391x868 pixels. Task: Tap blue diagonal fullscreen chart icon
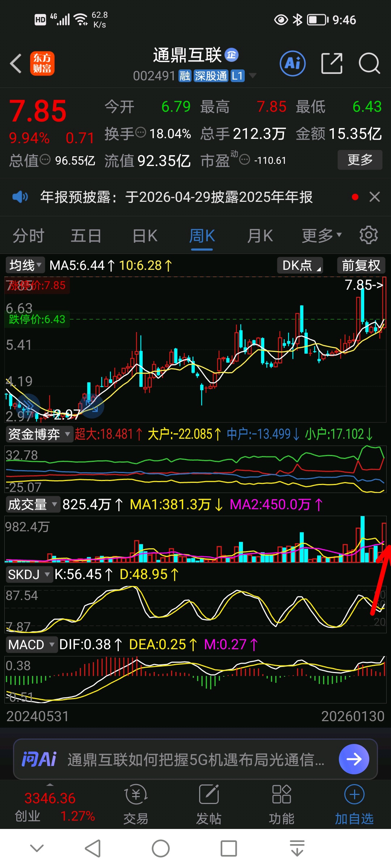[x=92, y=405]
